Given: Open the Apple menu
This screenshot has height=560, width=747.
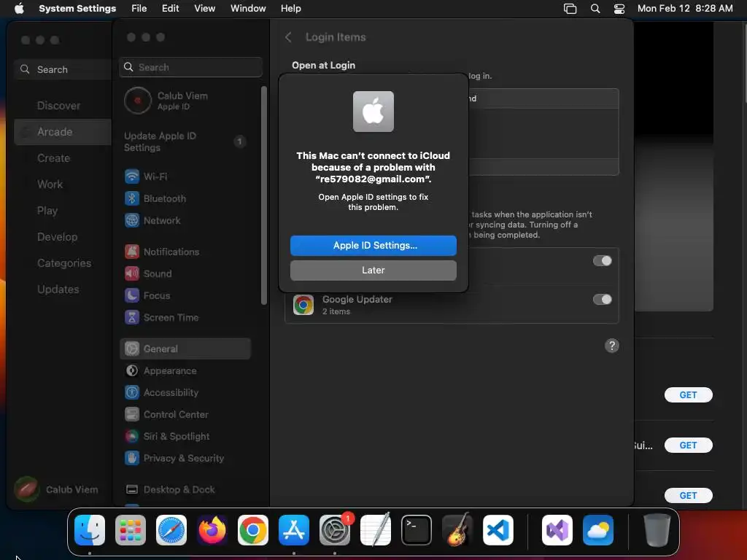Looking at the screenshot, I should pos(19,9).
